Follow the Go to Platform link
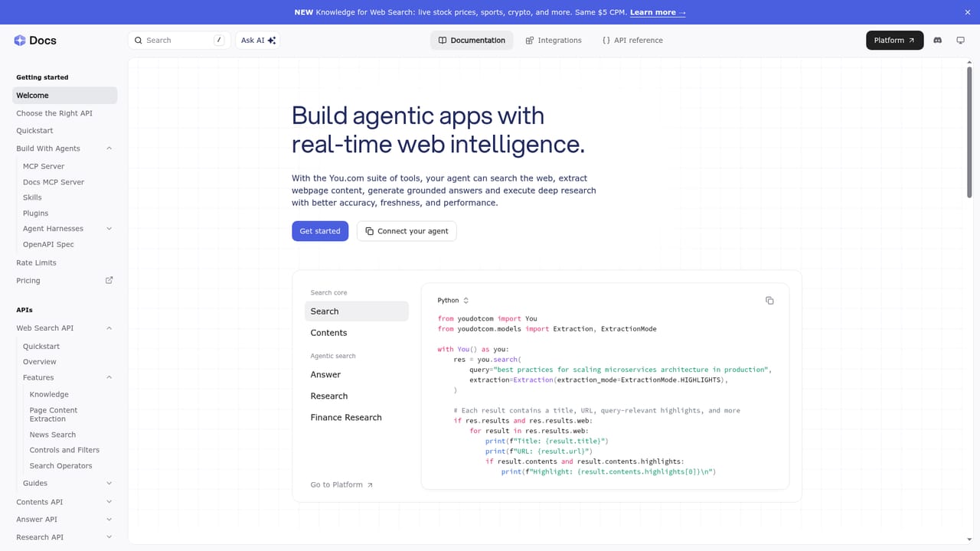 [341, 485]
